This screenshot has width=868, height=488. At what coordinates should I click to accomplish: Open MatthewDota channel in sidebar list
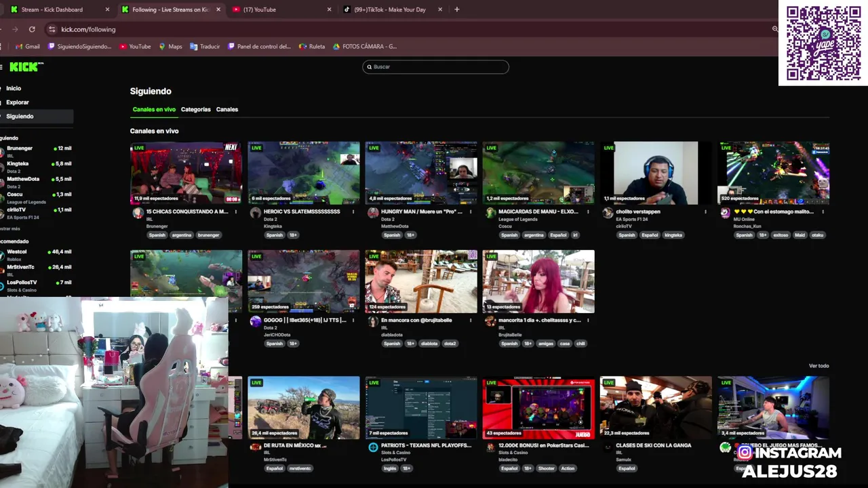tap(37, 182)
